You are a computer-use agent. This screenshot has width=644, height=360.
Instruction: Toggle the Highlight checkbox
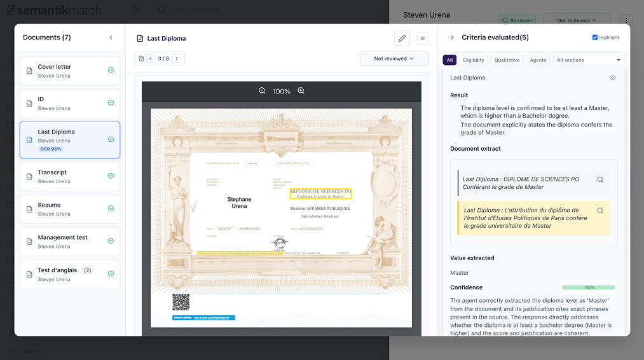[x=595, y=38]
